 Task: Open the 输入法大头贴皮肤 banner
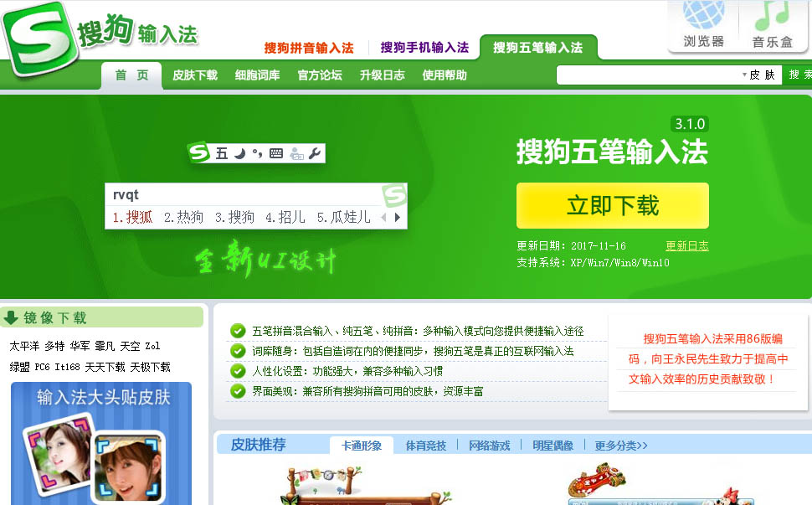pyautogui.click(x=101, y=443)
